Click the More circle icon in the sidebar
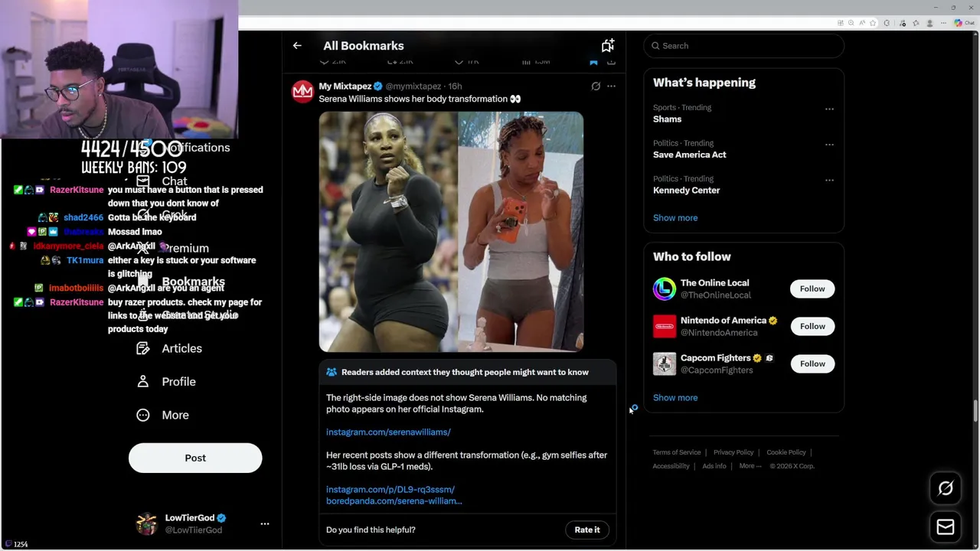The width and height of the screenshot is (980, 551). coord(143,415)
